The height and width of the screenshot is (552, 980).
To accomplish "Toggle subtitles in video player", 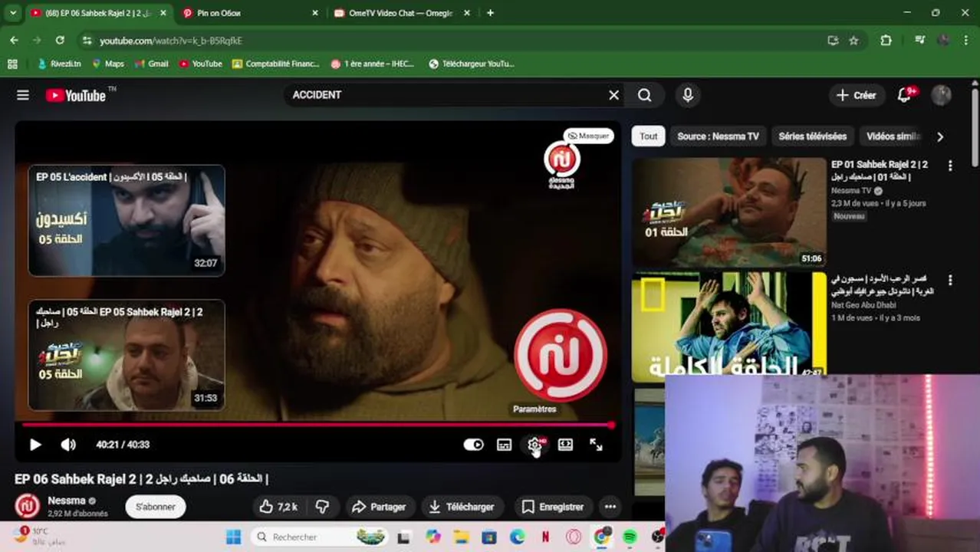I will coord(504,445).
